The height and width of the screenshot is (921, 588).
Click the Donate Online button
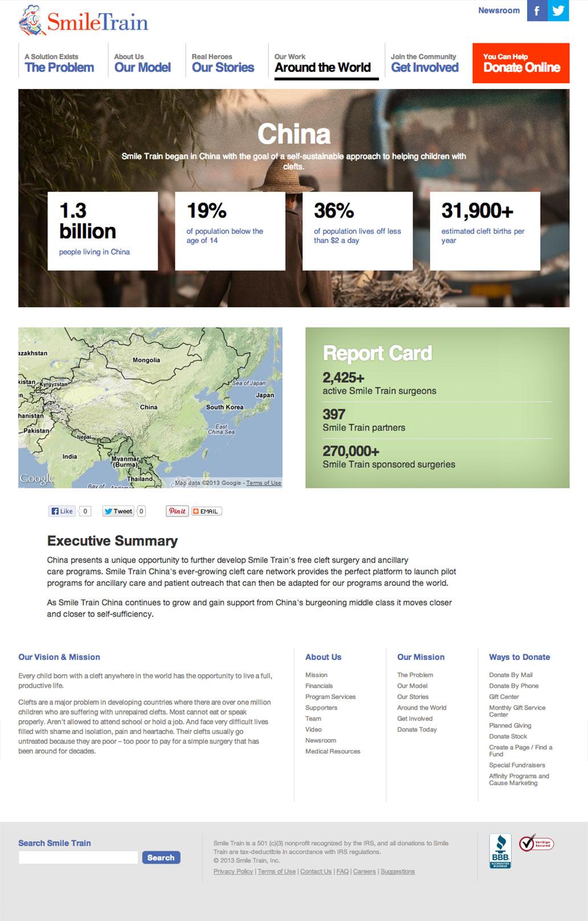521,63
